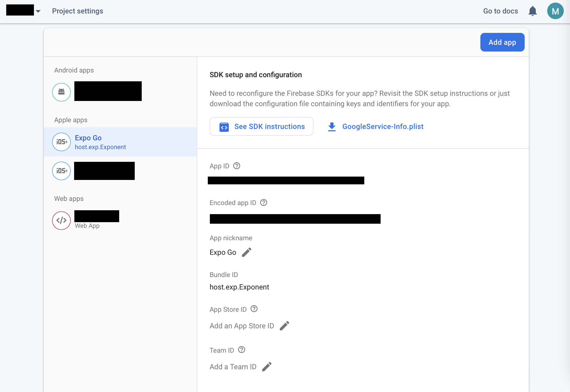Viewport: 570px width, 392px height.
Task: Edit the app nickname with the pencil icon
Action: (247, 252)
